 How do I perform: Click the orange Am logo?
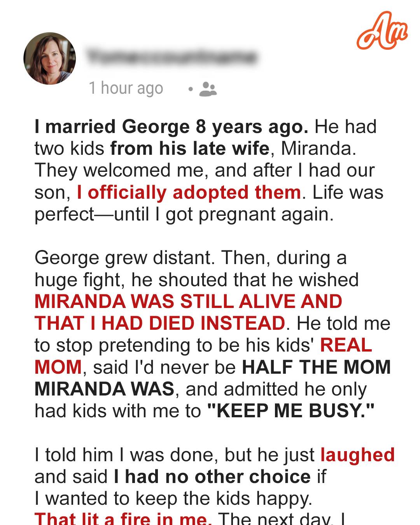pos(382,30)
